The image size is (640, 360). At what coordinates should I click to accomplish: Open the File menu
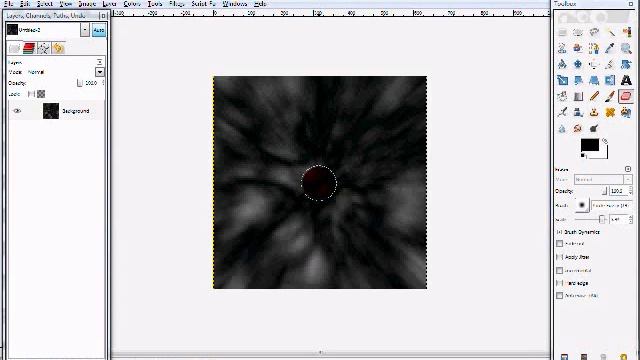[9, 4]
